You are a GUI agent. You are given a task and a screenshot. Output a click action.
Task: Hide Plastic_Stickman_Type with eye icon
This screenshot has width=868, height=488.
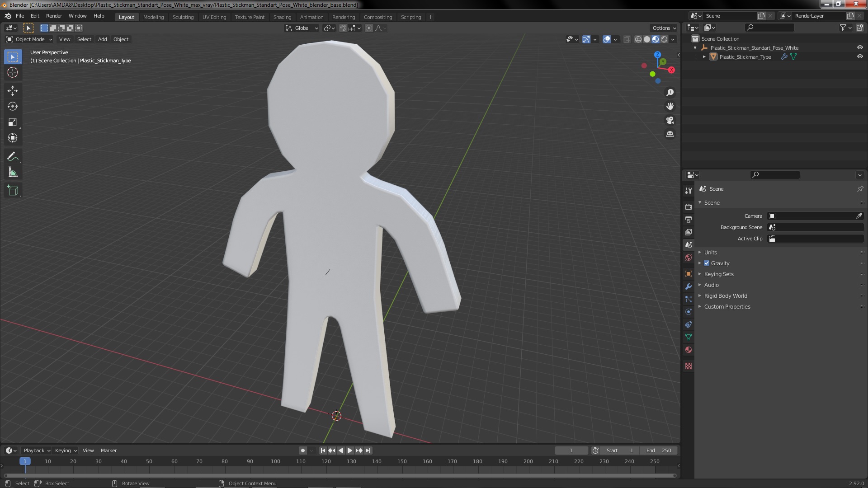coord(860,57)
